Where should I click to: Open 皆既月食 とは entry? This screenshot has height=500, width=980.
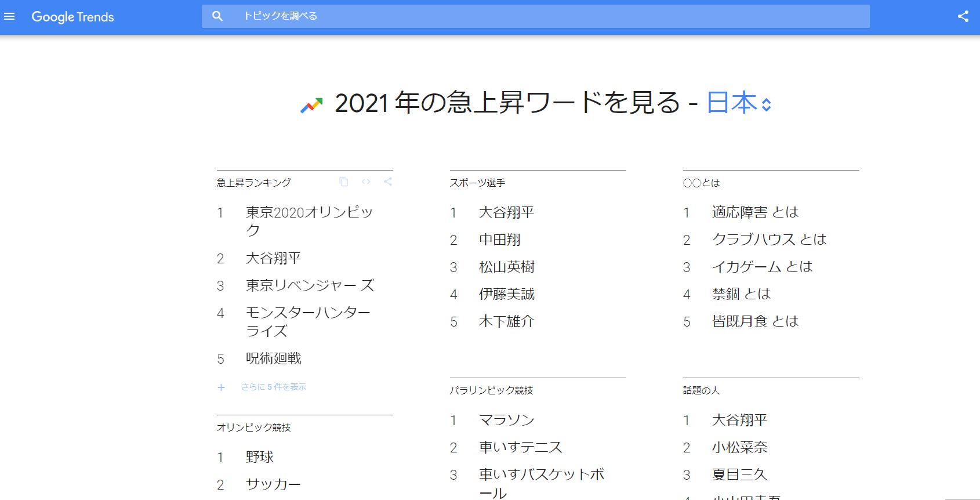(x=756, y=321)
